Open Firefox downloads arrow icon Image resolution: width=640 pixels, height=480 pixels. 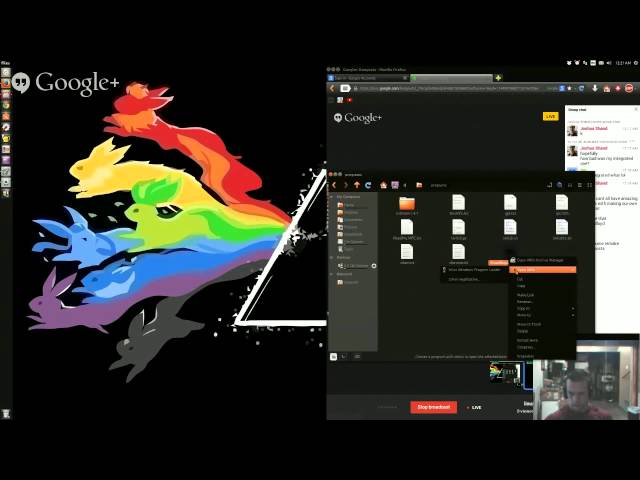(x=595, y=88)
